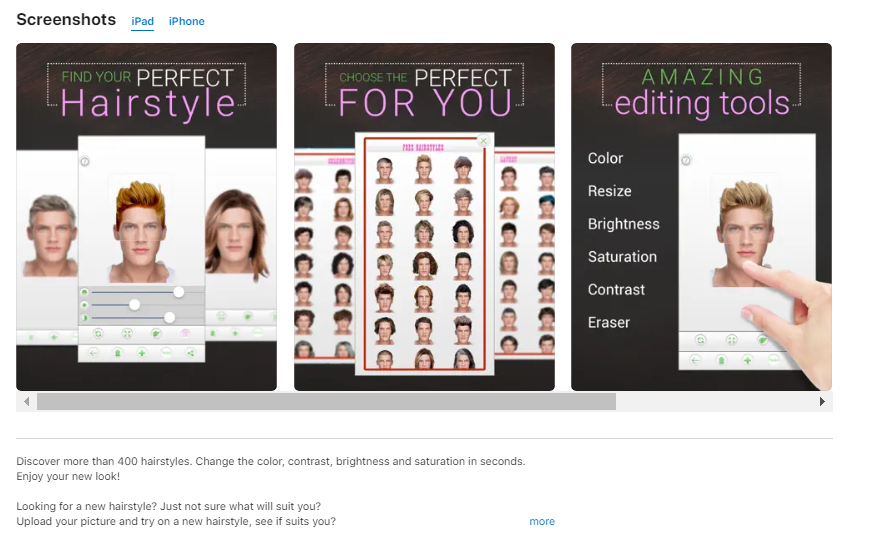This screenshot has width=893, height=536.
Task: Click the rotate icon in third screenshot
Action: [701, 340]
